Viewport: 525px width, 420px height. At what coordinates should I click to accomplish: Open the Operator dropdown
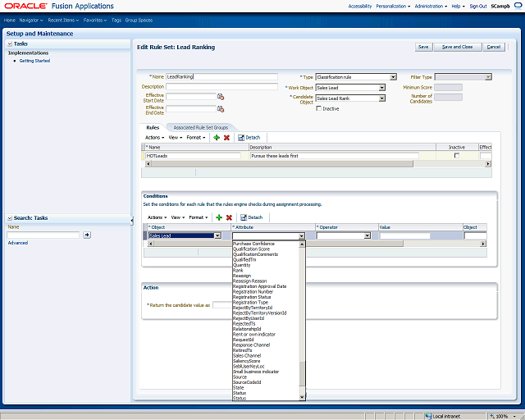367,235
